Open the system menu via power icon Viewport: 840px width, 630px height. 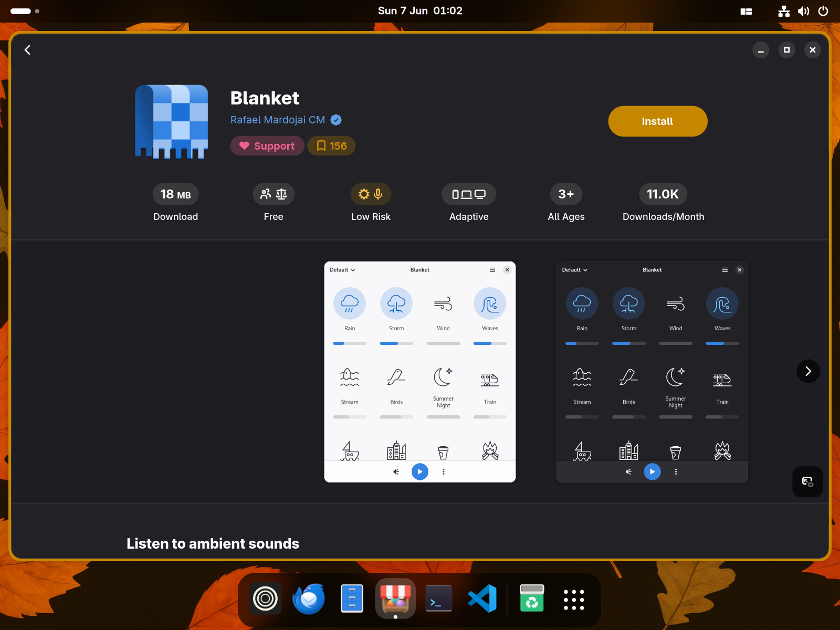(823, 11)
